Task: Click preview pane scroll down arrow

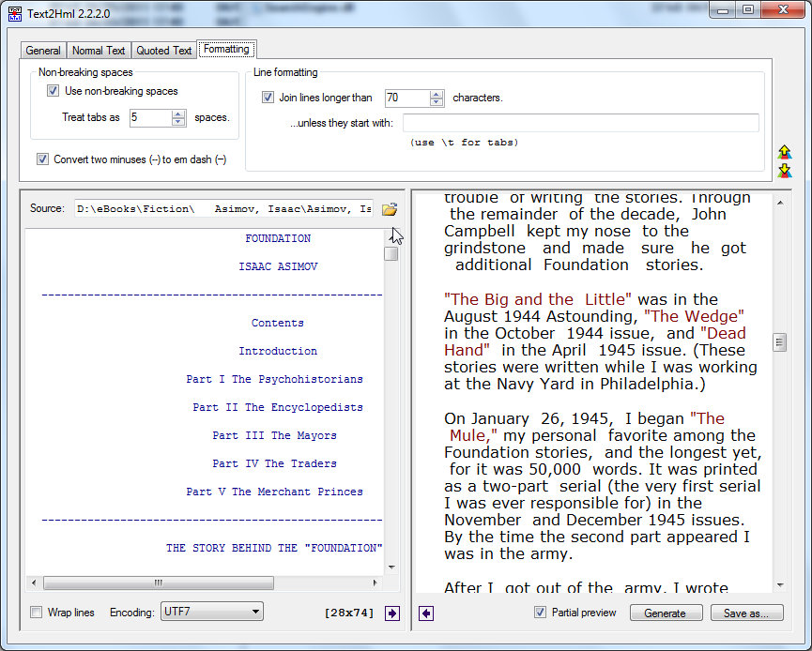Action: (780, 585)
